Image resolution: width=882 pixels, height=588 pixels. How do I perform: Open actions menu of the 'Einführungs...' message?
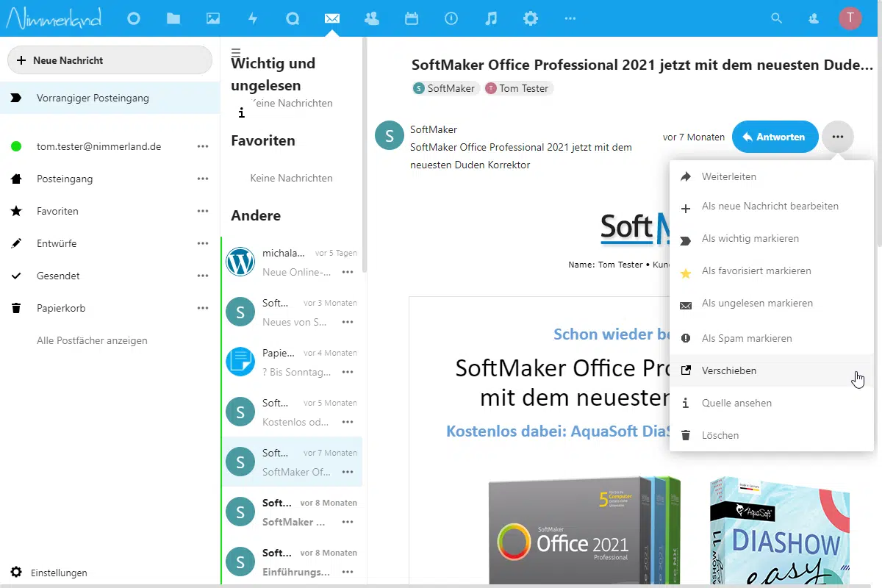pos(348,572)
